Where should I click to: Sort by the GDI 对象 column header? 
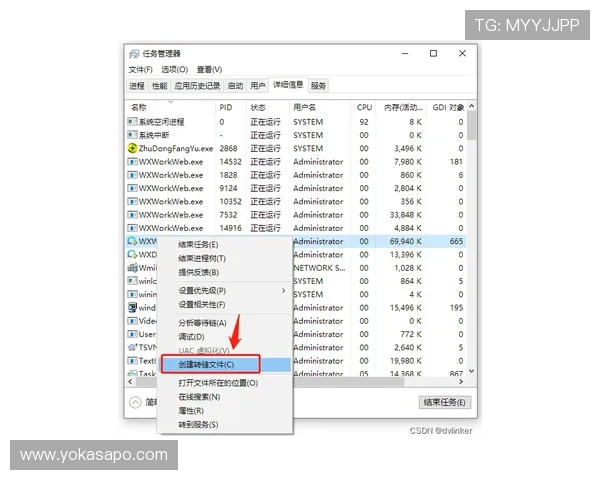(x=447, y=107)
